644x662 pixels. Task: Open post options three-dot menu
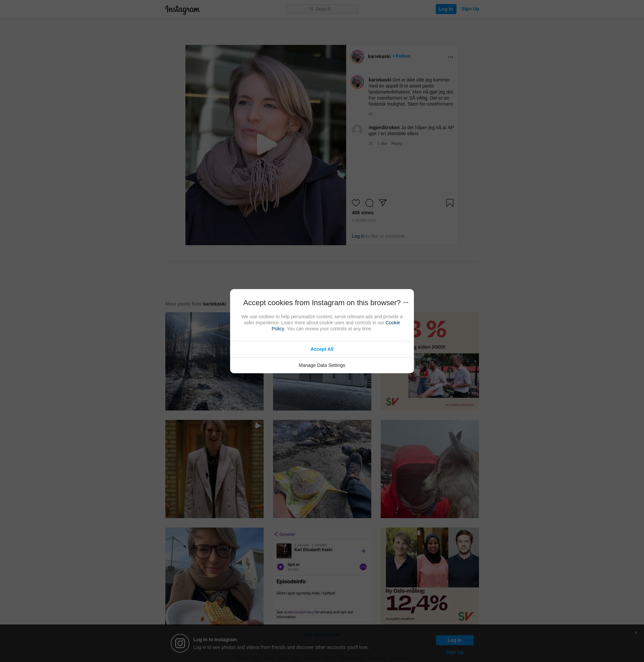coord(450,57)
